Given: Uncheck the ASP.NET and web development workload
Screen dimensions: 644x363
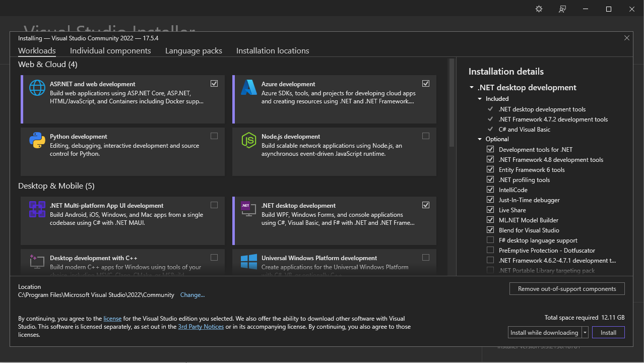Looking at the screenshot, I should point(214,83).
